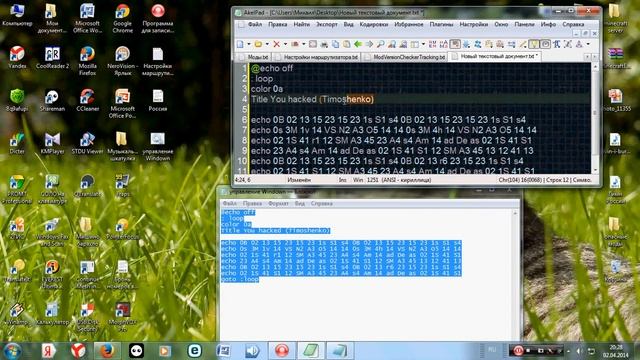
Task: Open the Плагины menu in AkelPad
Action: point(441,24)
